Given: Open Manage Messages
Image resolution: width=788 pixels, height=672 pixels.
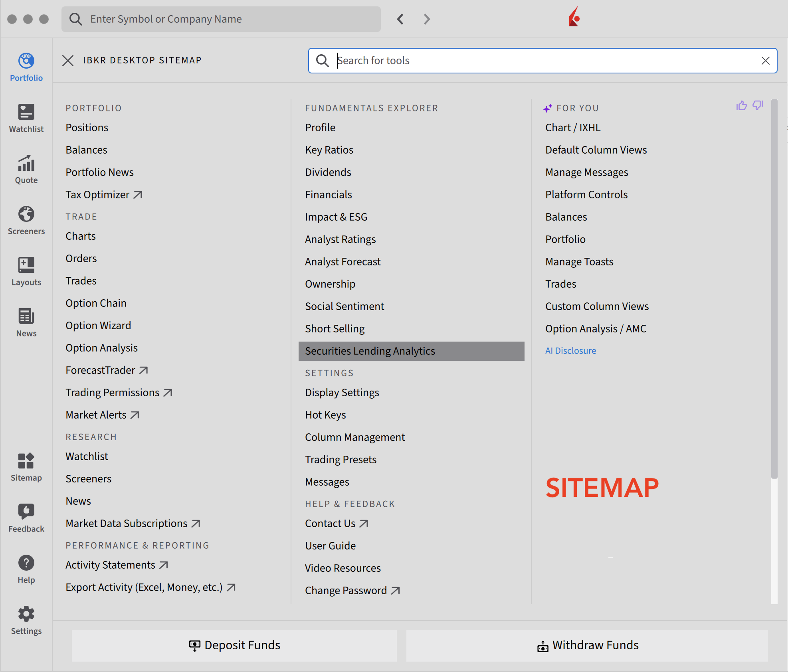Looking at the screenshot, I should tap(587, 172).
